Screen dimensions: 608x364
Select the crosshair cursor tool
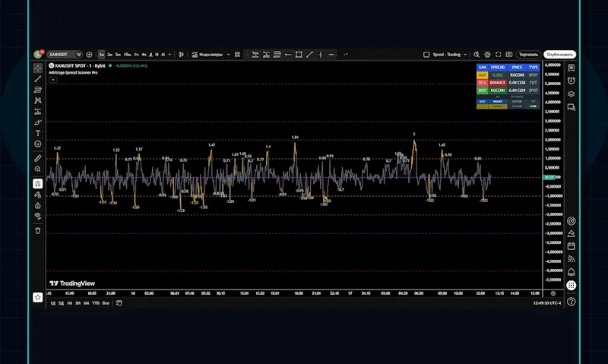pos(37,68)
